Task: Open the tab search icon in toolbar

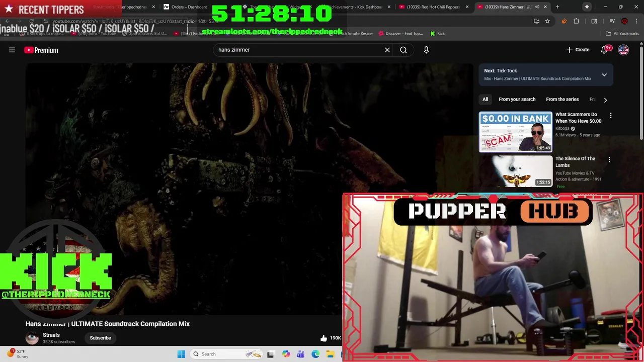Action: coord(594,21)
